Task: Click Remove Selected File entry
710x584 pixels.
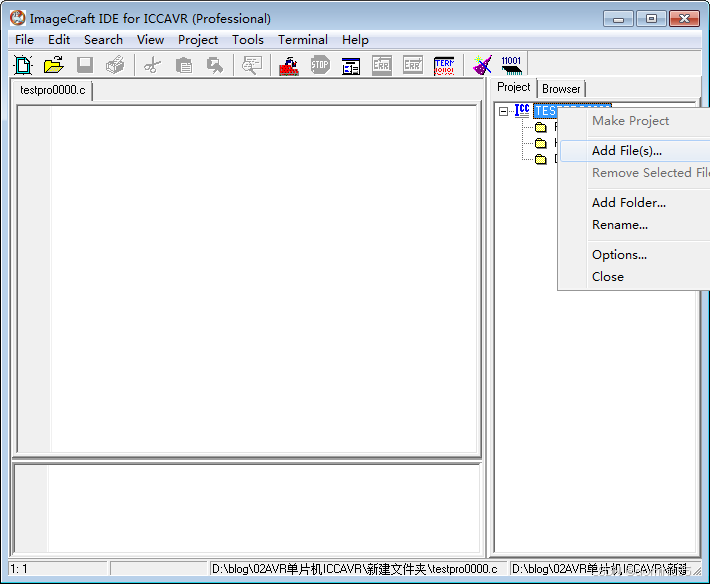Action: [x=635, y=173]
